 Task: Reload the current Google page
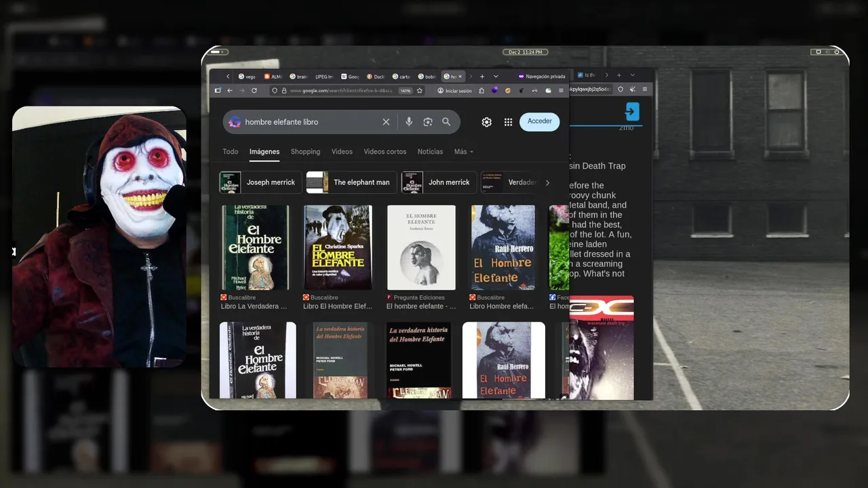click(x=254, y=90)
